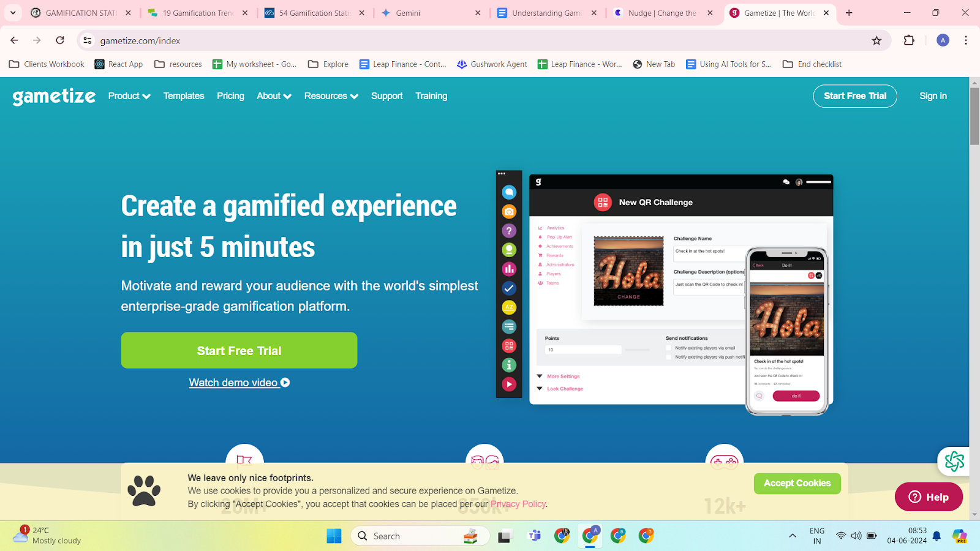Open the notification bell in taskbar
The width and height of the screenshot is (980, 551).
(x=937, y=536)
